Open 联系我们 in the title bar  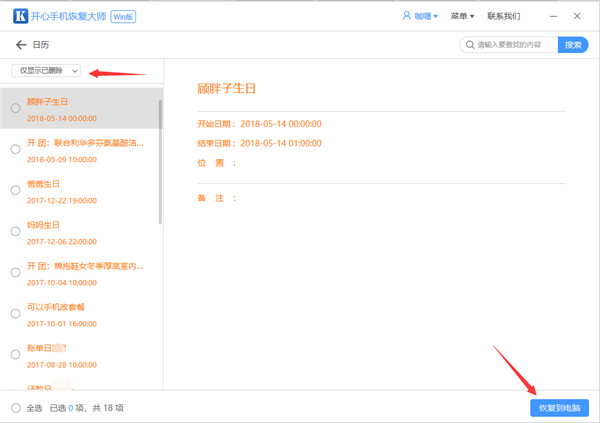[503, 16]
